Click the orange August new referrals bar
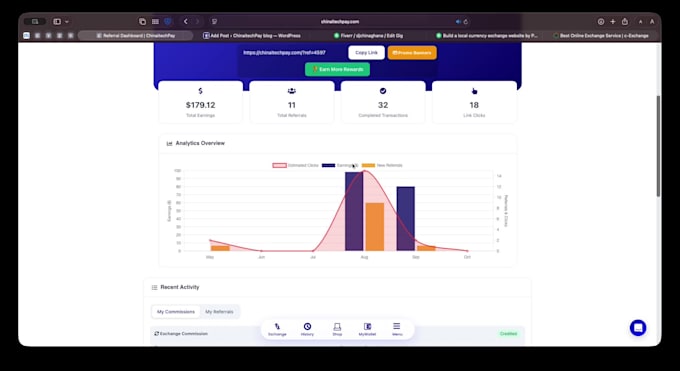The width and height of the screenshot is (680, 371). (x=374, y=227)
